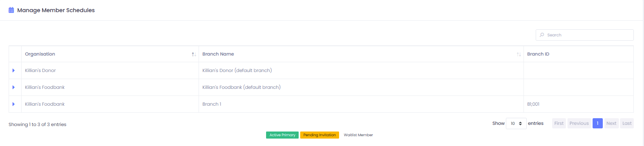The width and height of the screenshot is (644, 146).
Task: Sort by the Branch Name column arrows
Action: [x=519, y=54]
